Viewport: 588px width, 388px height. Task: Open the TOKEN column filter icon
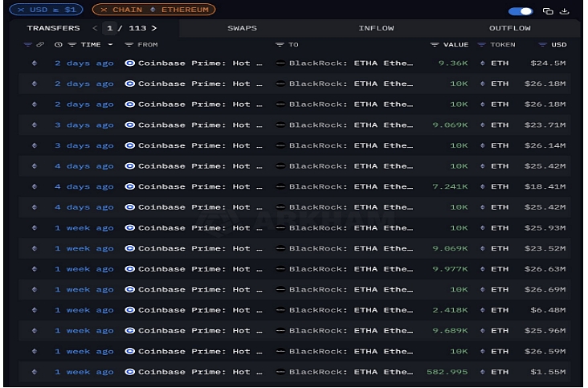(481, 45)
